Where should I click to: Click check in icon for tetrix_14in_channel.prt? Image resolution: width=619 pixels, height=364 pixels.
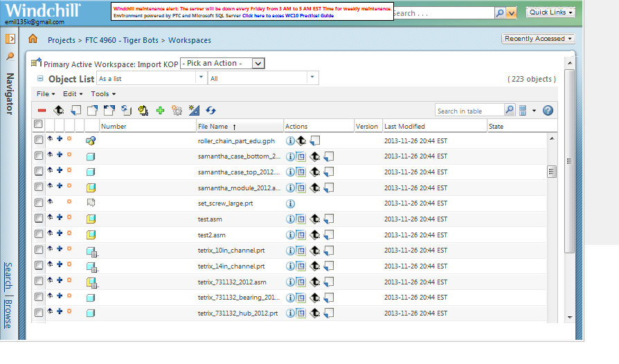pyautogui.click(x=329, y=266)
